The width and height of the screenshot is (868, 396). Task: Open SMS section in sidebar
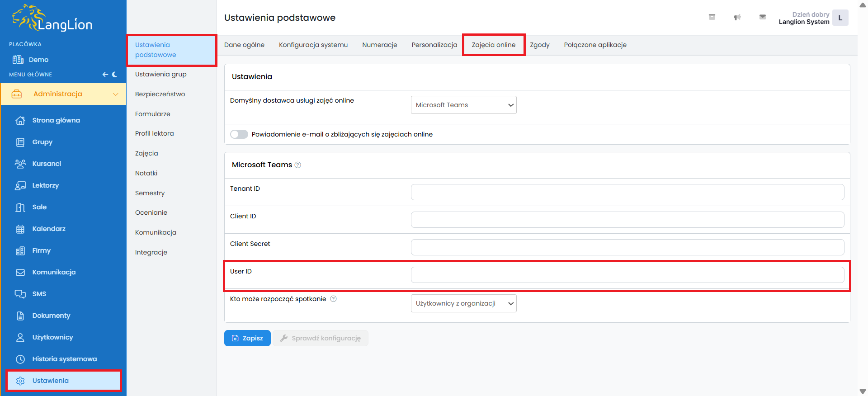39,294
